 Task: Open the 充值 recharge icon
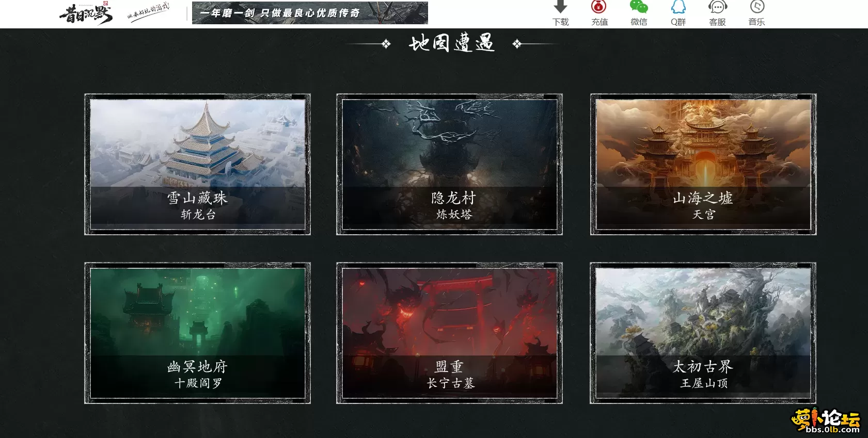(599, 7)
